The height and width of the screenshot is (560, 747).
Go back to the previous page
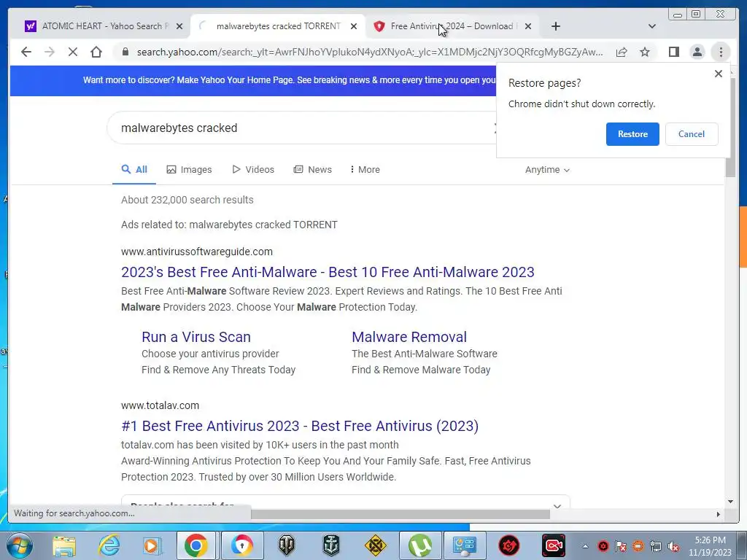tap(26, 52)
